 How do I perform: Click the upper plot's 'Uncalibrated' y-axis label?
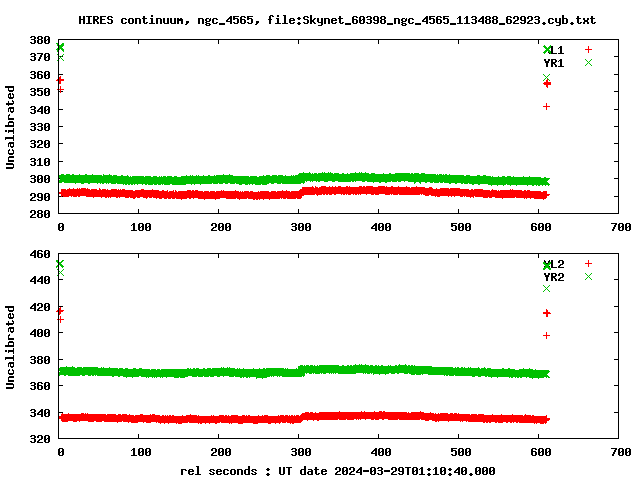tap(10, 127)
